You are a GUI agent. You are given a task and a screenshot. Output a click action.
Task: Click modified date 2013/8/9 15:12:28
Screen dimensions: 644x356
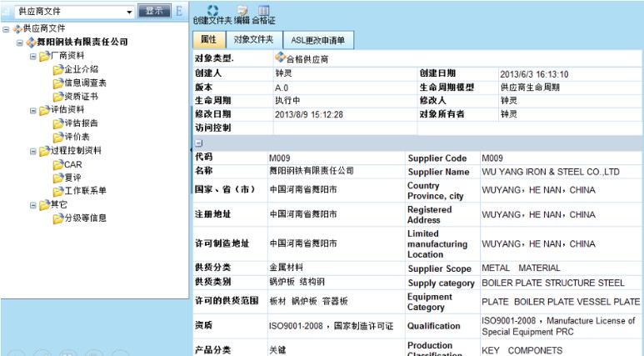point(309,115)
